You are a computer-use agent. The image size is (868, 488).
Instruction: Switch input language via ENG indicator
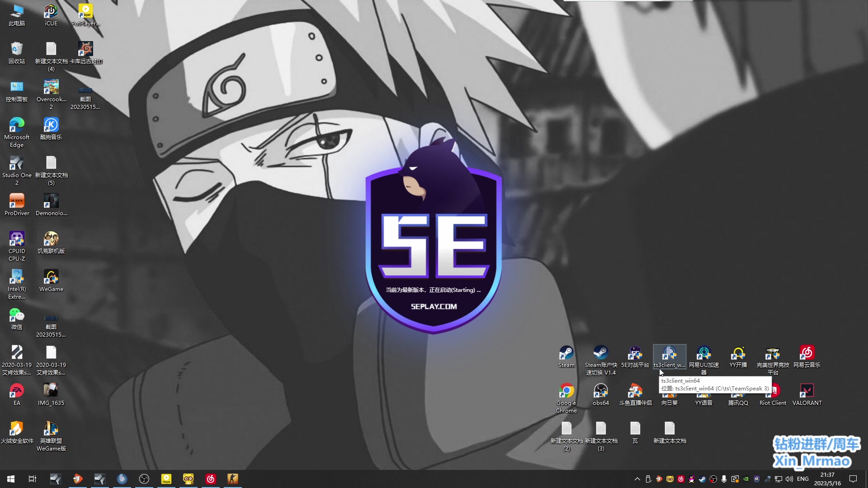coord(803,479)
